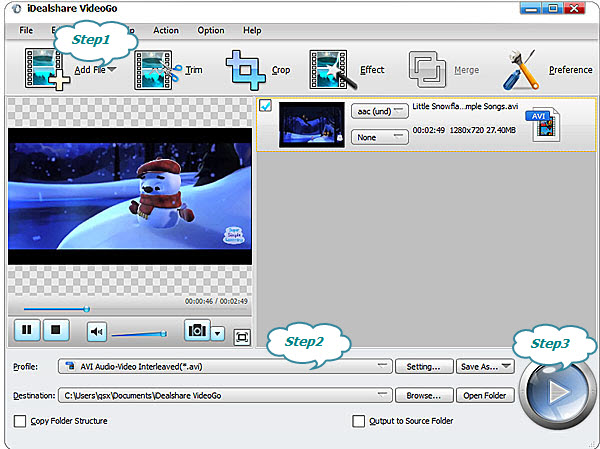Open the Save As... dropdown button
The width and height of the screenshot is (600, 449).
[485, 366]
